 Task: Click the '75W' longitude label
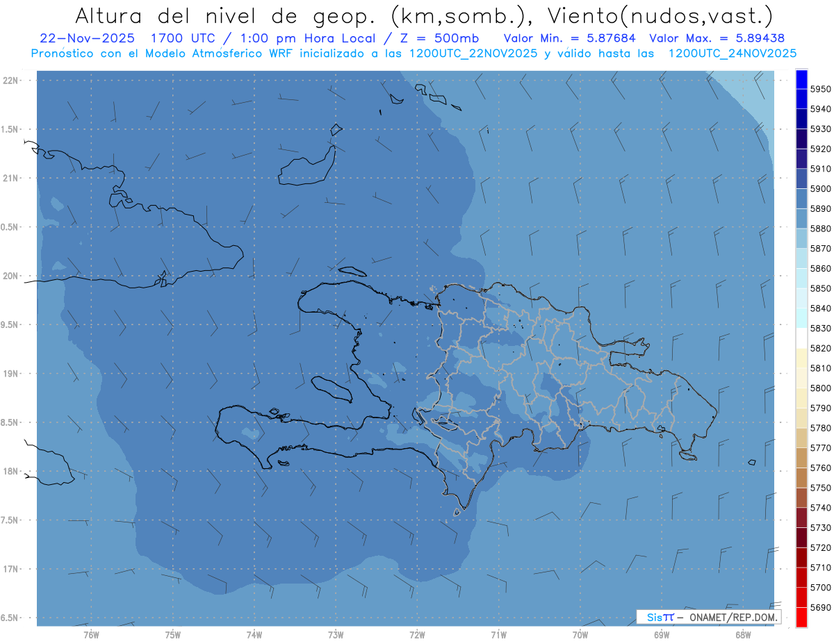pos(173,634)
